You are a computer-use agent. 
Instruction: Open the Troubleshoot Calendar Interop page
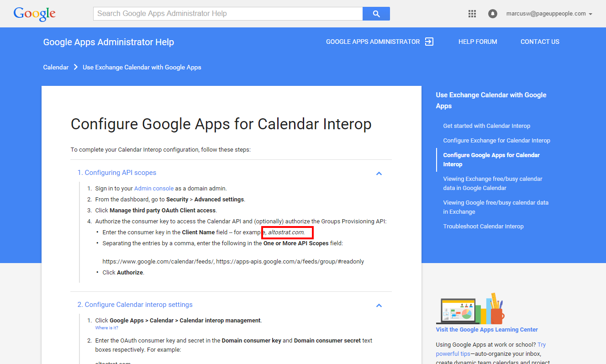483,227
